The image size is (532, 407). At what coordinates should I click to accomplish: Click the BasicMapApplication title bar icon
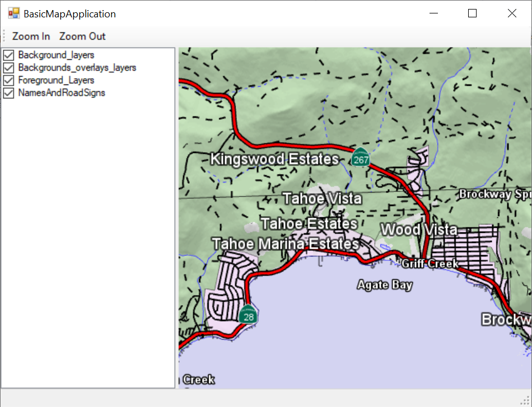(x=13, y=13)
